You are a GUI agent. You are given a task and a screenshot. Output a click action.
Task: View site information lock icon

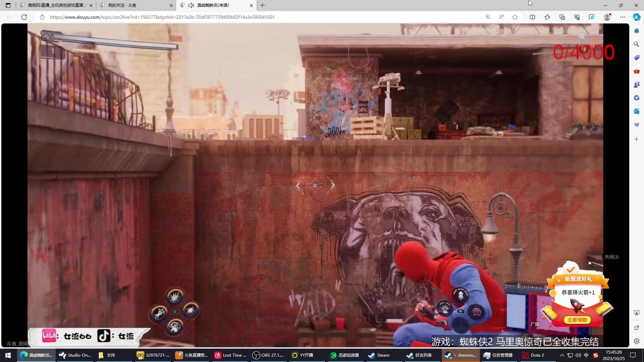pos(42,17)
